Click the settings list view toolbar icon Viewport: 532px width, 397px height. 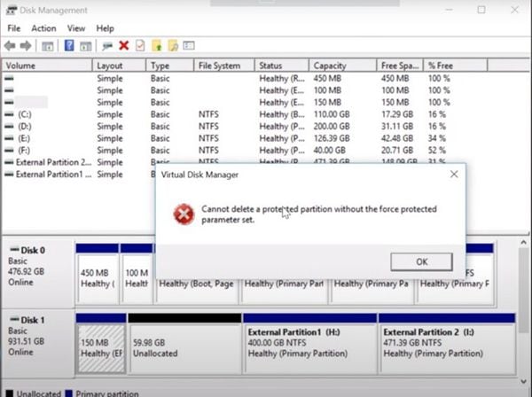pyautogui.click(x=189, y=45)
